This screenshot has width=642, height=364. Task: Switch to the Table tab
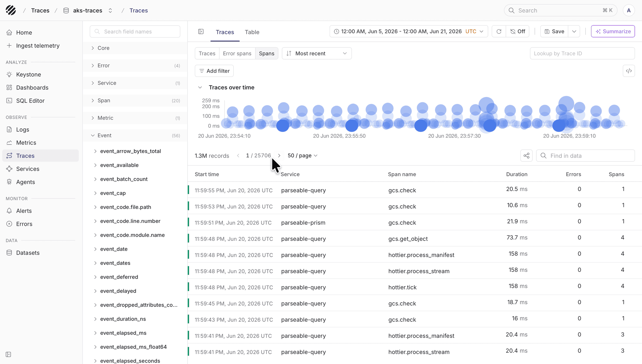(252, 32)
